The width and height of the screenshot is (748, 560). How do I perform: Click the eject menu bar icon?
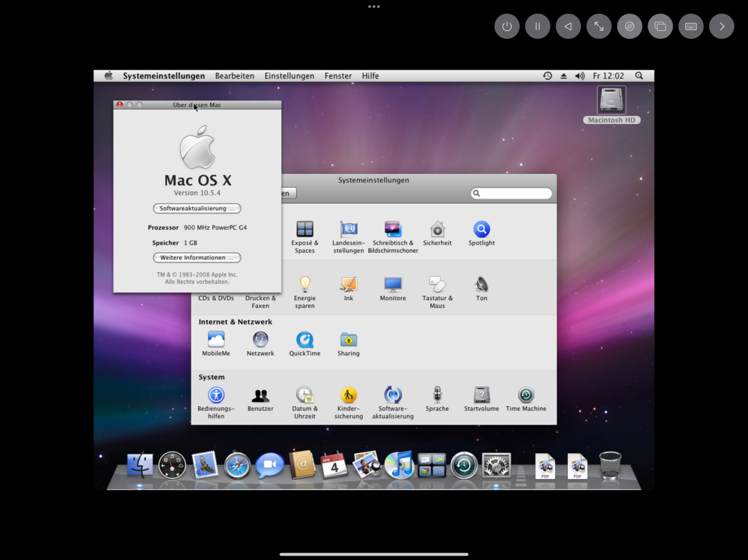coord(563,76)
